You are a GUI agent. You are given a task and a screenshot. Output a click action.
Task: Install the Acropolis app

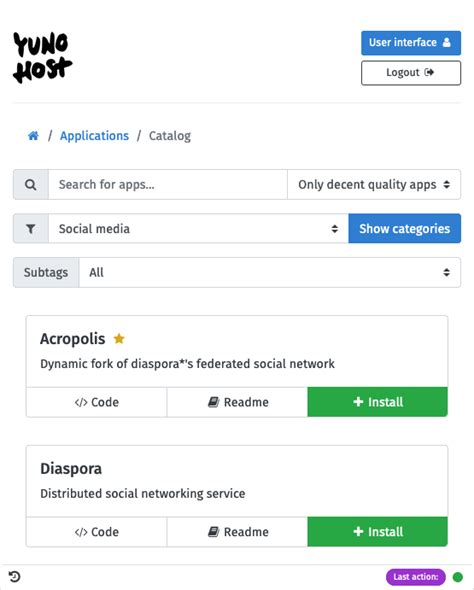click(x=377, y=402)
